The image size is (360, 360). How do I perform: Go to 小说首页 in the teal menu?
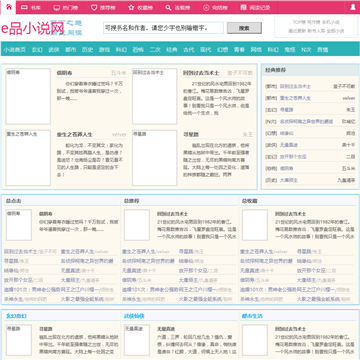15,50
